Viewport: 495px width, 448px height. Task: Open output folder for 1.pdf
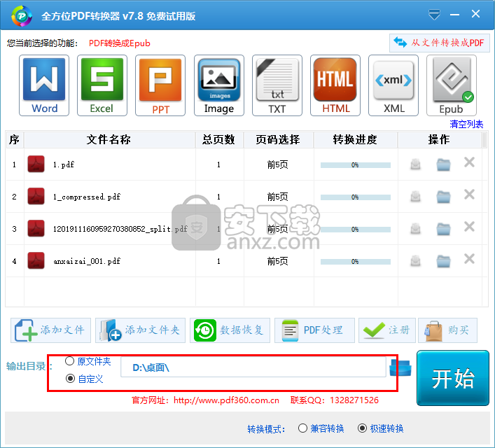click(443, 164)
